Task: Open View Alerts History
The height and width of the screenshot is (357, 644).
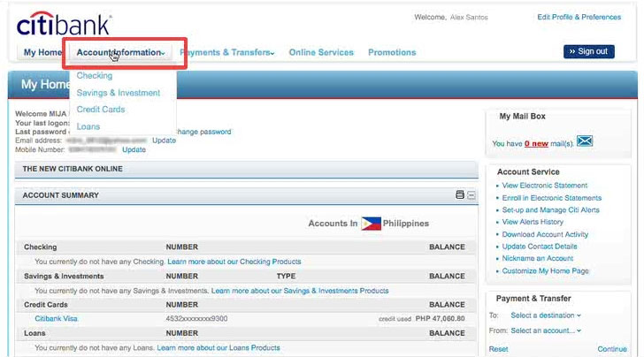Action: coord(533,222)
